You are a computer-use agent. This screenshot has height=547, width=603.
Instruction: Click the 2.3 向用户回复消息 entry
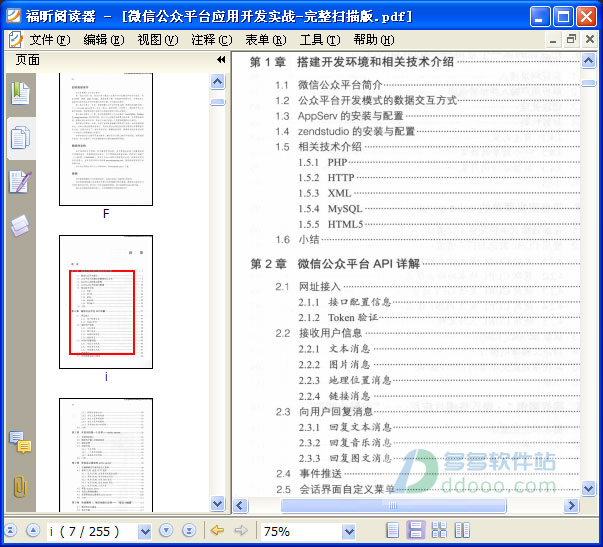pyautogui.click(x=324, y=412)
